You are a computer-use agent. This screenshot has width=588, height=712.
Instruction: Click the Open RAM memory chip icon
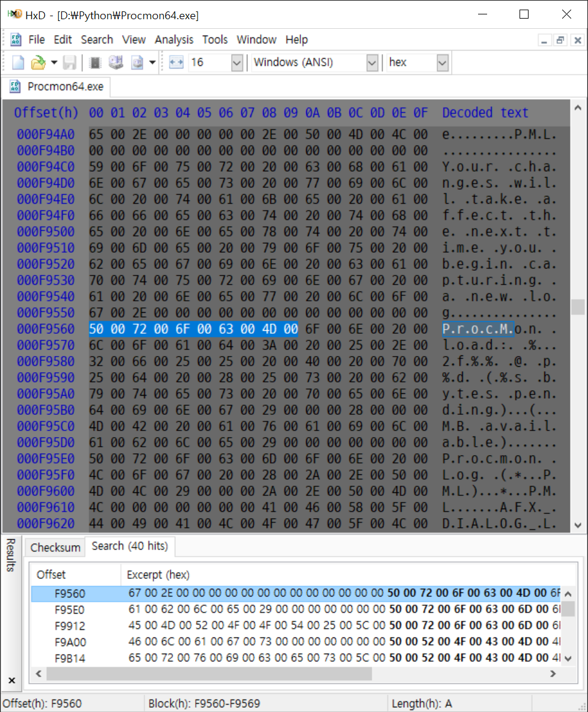[95, 62]
